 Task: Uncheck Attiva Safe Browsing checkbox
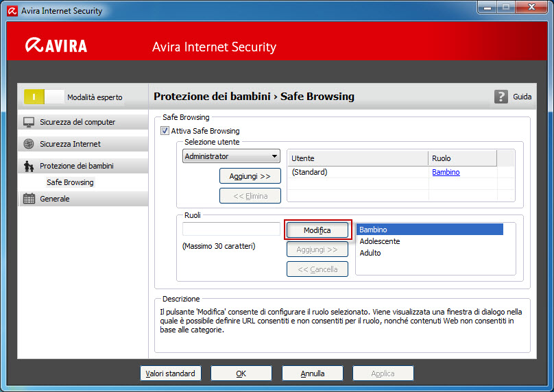[165, 131]
